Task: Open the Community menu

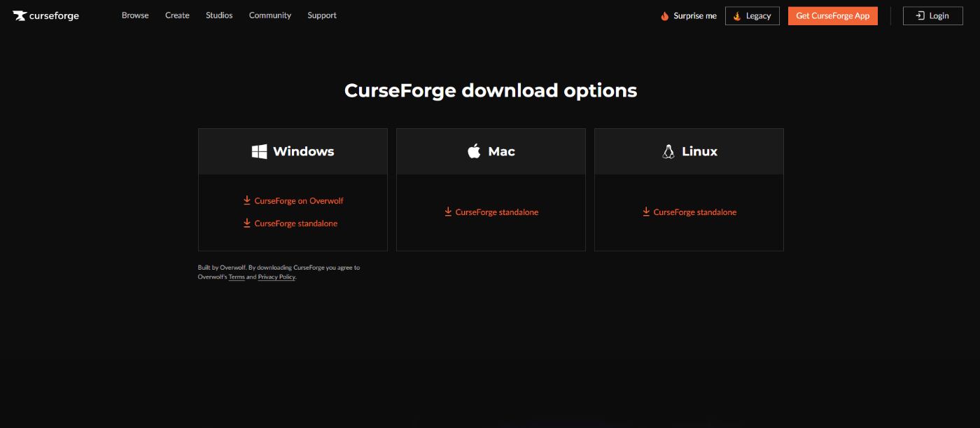Action: (270, 15)
